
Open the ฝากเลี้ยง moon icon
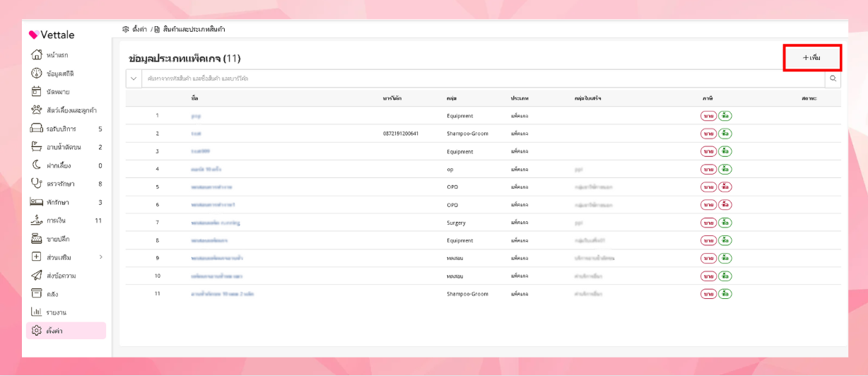pyautogui.click(x=37, y=165)
